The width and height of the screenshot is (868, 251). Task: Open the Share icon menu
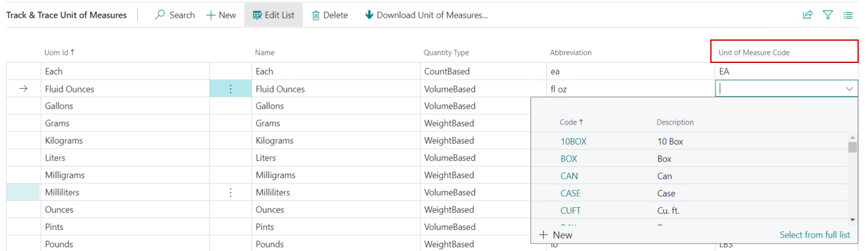[808, 15]
